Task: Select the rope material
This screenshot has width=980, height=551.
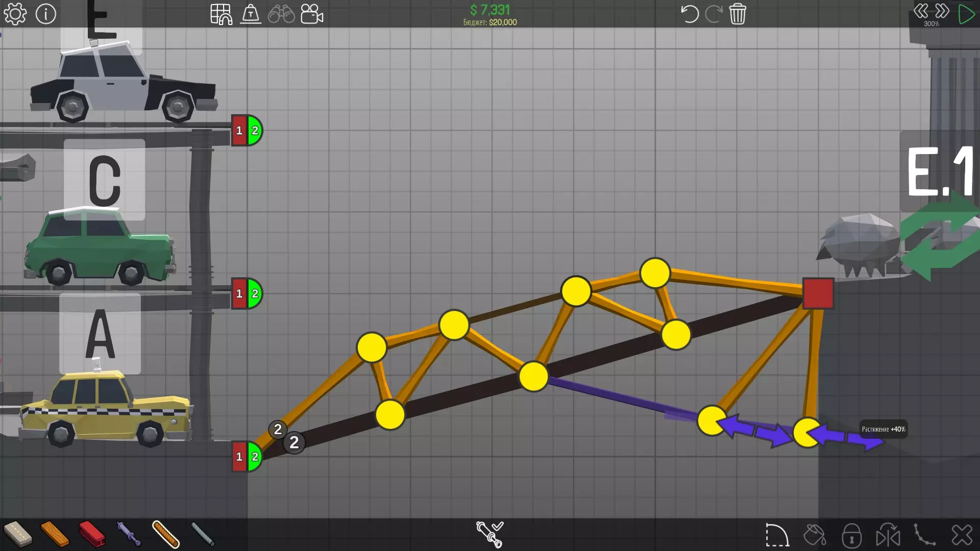Action: tap(166, 534)
